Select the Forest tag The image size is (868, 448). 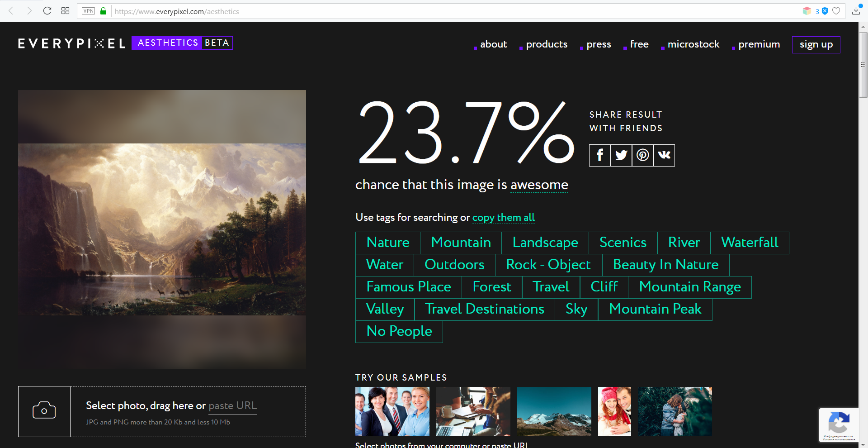492,287
